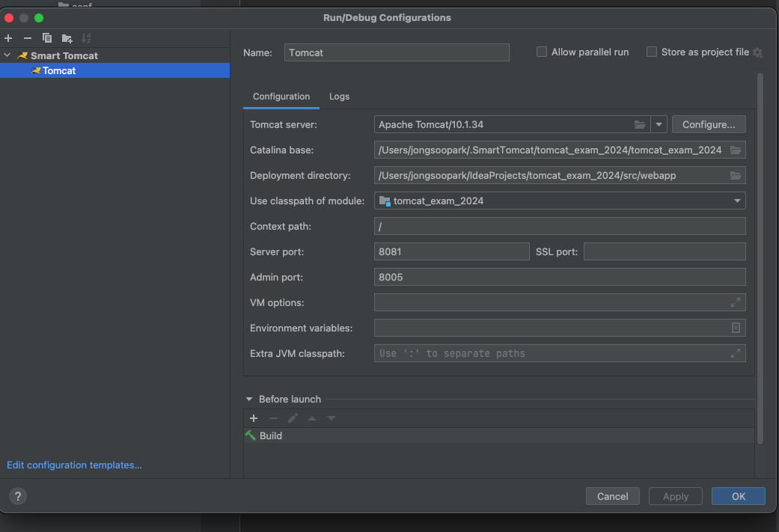Viewport: 779px width, 532px height.
Task: Add a new run configuration
Action: [x=8, y=38]
